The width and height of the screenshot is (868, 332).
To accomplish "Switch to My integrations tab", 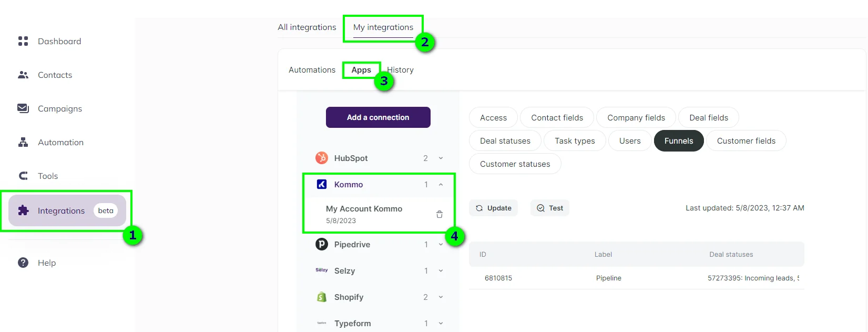I will (383, 27).
